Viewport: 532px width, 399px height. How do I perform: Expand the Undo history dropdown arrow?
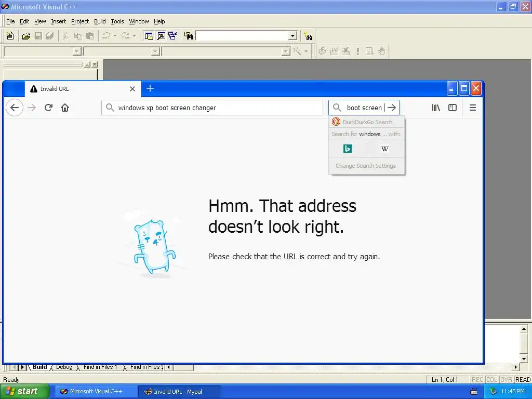point(115,36)
